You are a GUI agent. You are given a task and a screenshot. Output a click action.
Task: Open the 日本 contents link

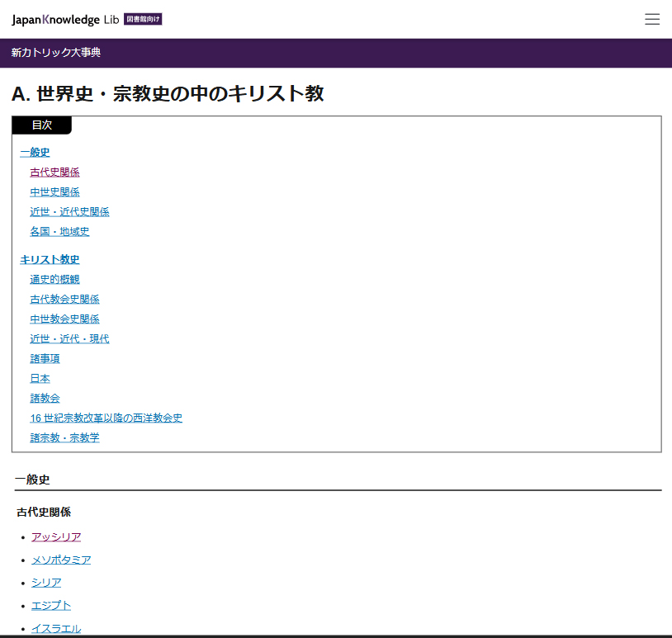(x=40, y=378)
